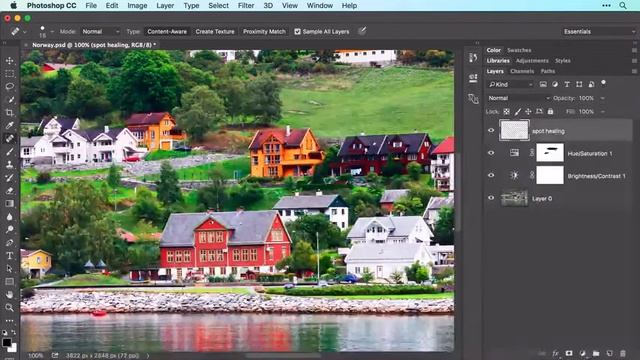This screenshot has width=640, height=360.
Task: Select the Gradient tool
Action: pos(9,203)
